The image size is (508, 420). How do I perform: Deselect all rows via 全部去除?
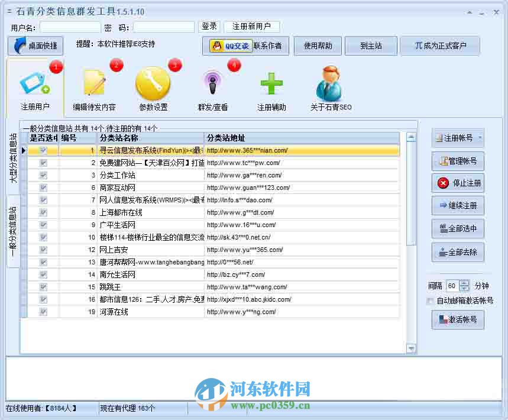[x=458, y=252]
